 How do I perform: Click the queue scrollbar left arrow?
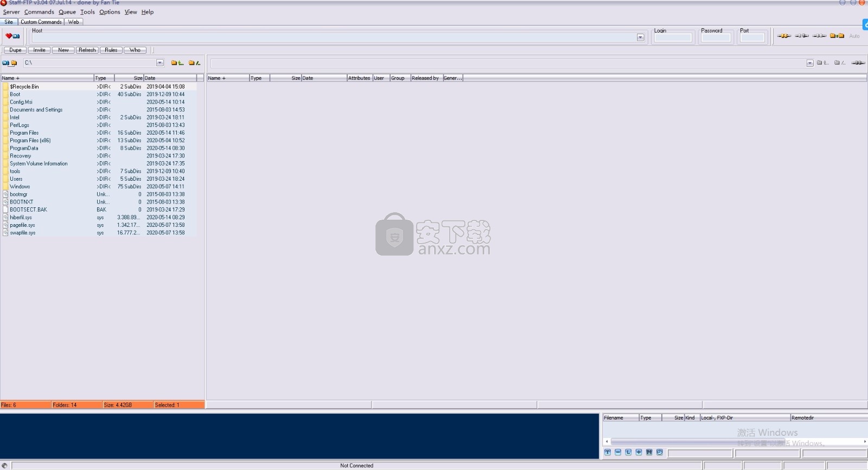point(607,441)
